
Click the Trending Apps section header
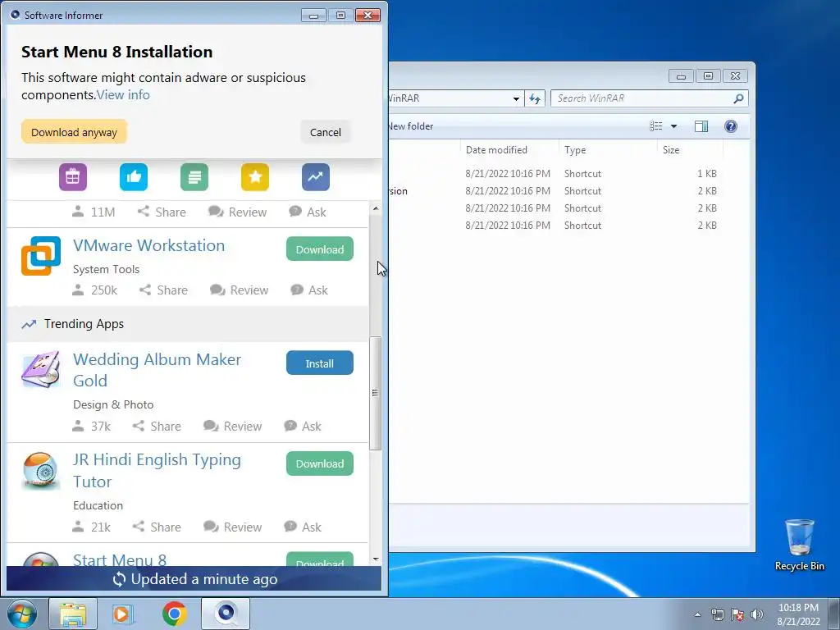(188, 324)
